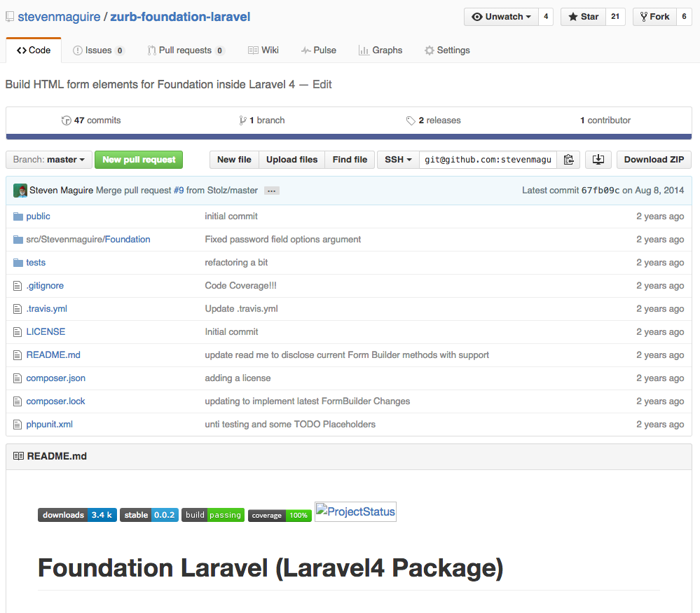This screenshot has height=613, width=700.
Task: Click the file icon beside LICENSE
Action: click(18, 332)
